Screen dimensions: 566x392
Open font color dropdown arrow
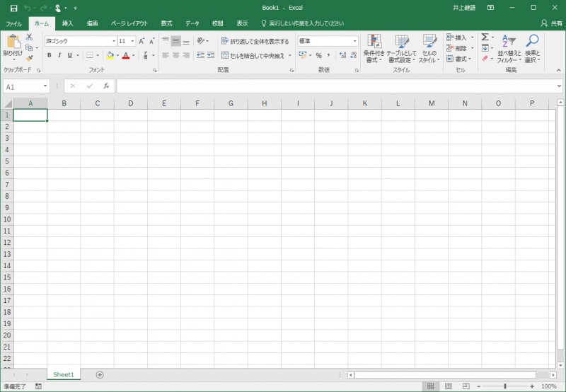(x=133, y=55)
